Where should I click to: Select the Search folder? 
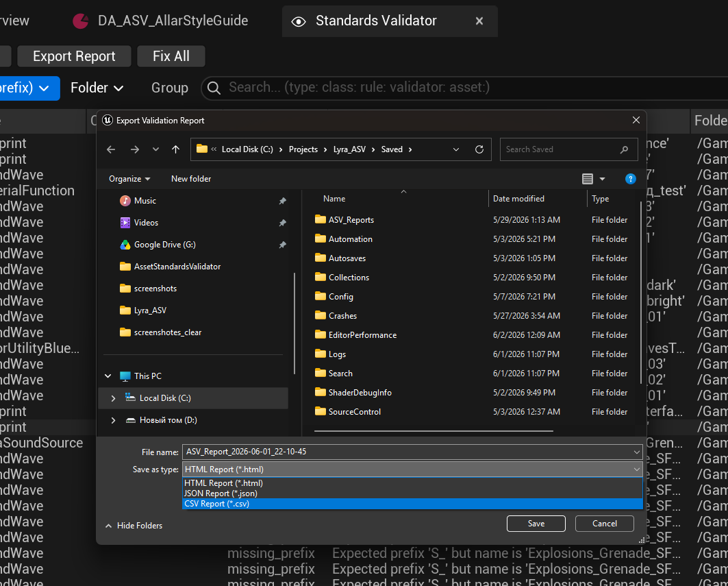pyautogui.click(x=340, y=373)
